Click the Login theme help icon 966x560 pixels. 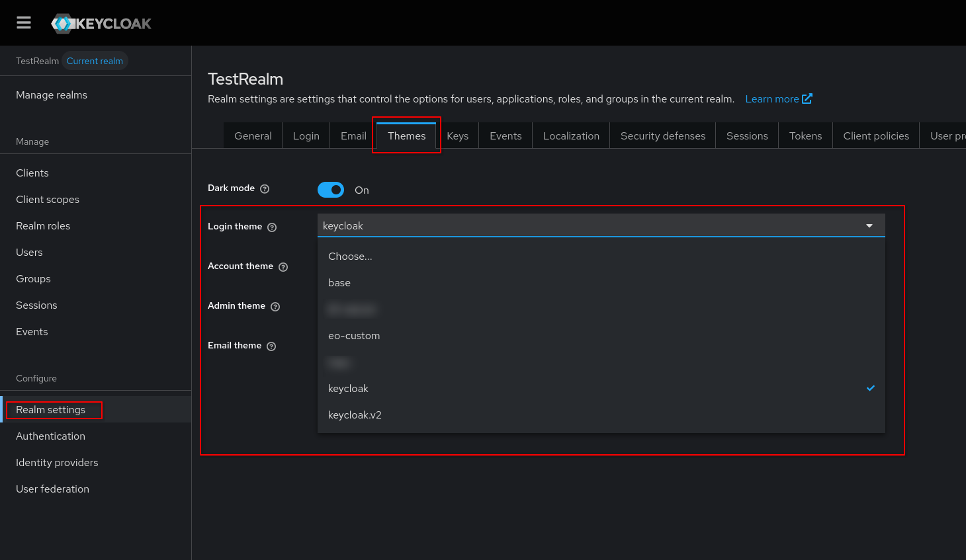tap(272, 227)
